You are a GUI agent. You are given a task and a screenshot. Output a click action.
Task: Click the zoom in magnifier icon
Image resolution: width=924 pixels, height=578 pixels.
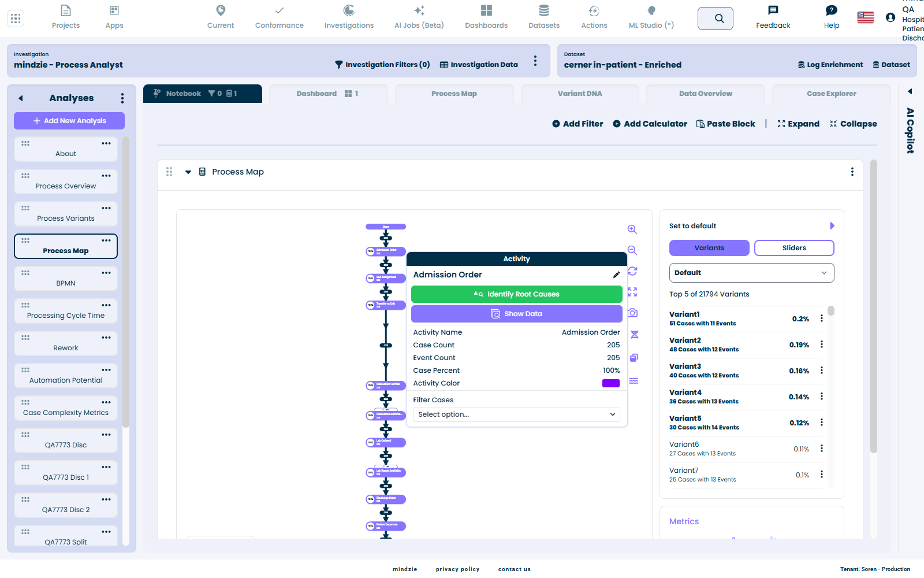[x=632, y=229]
